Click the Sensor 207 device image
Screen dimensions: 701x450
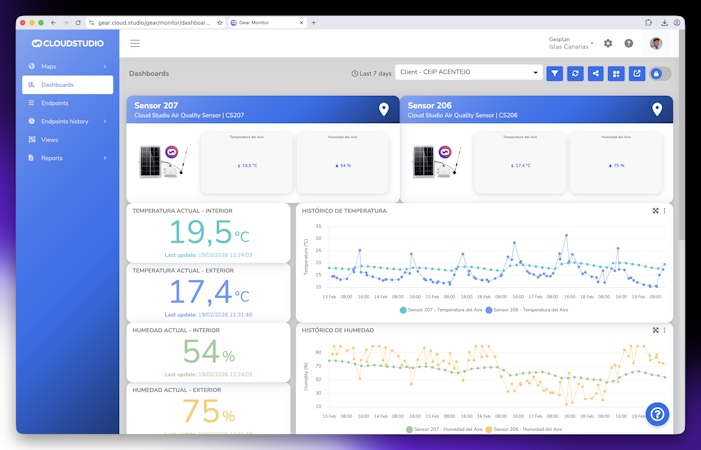click(163, 161)
